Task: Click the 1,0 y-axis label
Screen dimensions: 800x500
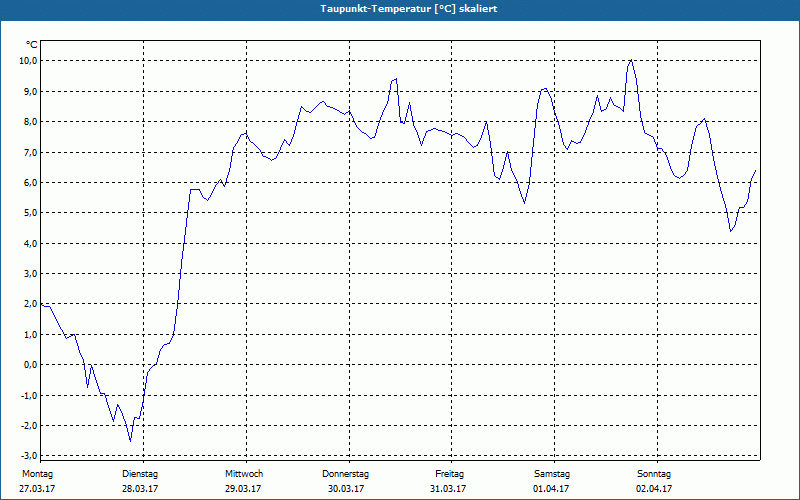Action: click(30, 334)
